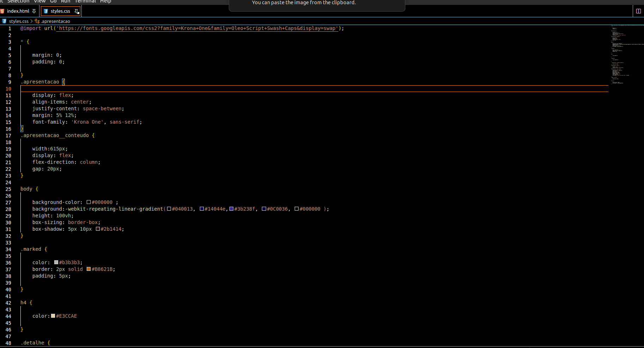644x348 pixels.
Task: Click the minimap code overview
Action: (627, 55)
